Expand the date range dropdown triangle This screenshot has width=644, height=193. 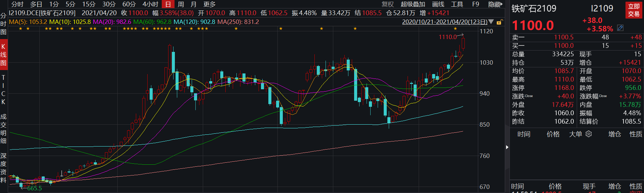point(491,22)
